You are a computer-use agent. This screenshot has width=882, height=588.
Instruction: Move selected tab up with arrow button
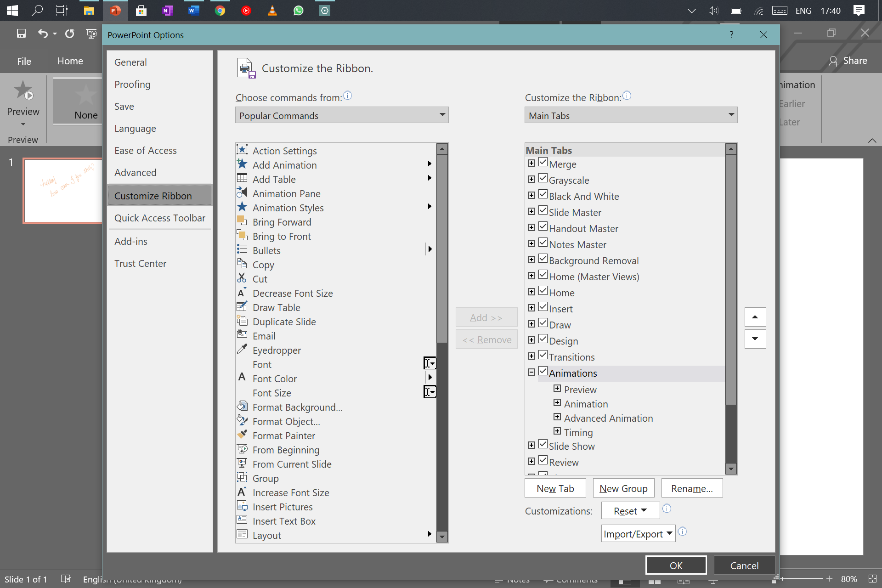(755, 317)
